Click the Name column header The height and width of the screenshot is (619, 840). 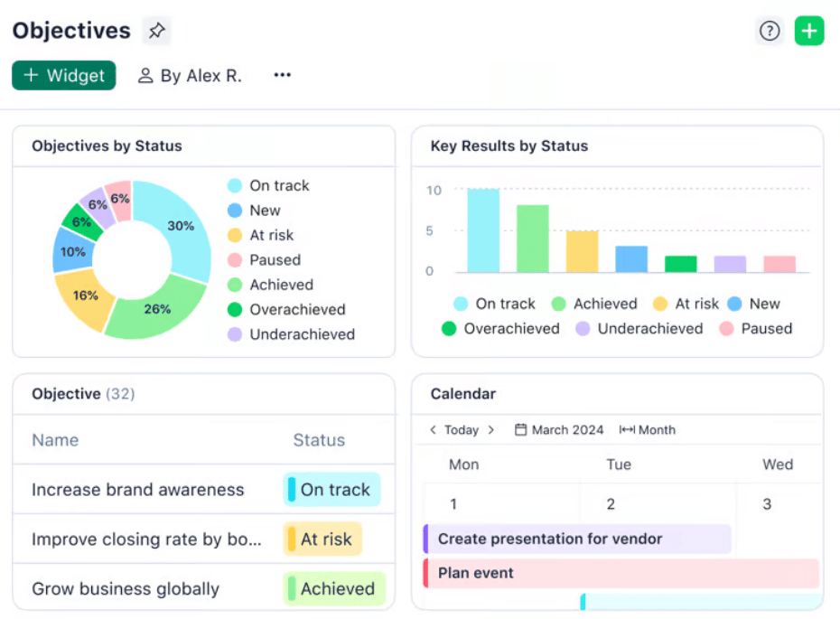pyautogui.click(x=55, y=440)
